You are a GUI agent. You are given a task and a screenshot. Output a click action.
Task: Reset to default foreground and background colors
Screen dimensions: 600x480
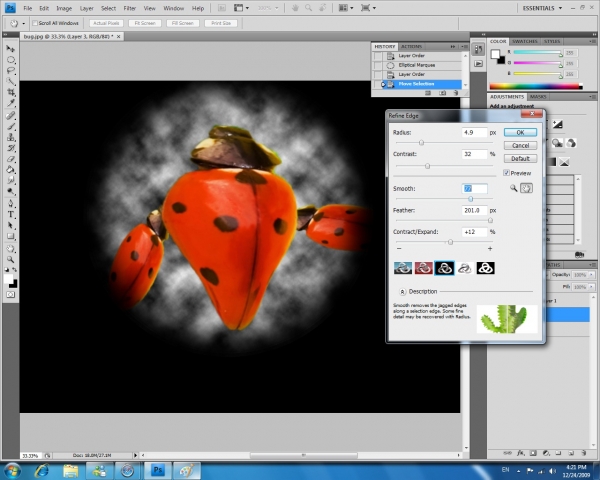[7, 270]
